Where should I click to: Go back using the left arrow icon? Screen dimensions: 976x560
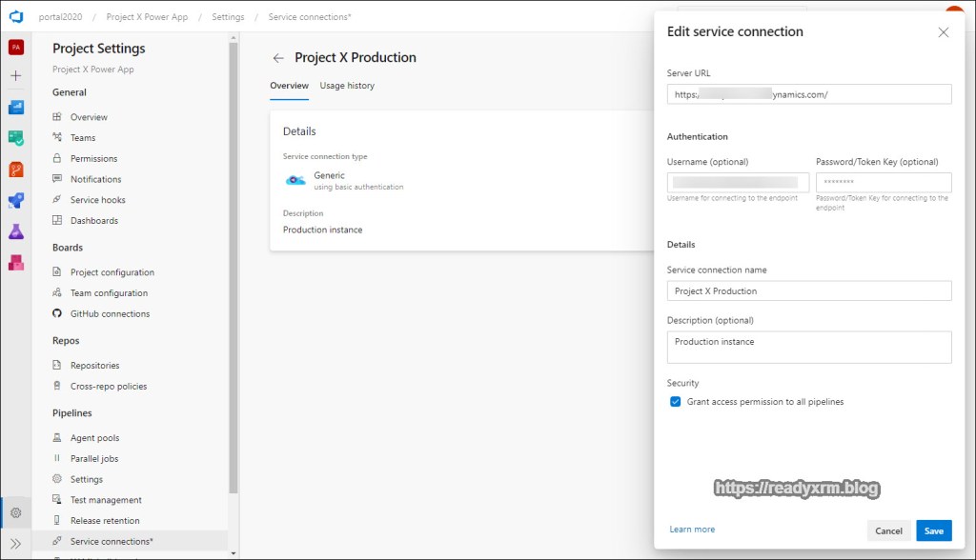tap(278, 58)
